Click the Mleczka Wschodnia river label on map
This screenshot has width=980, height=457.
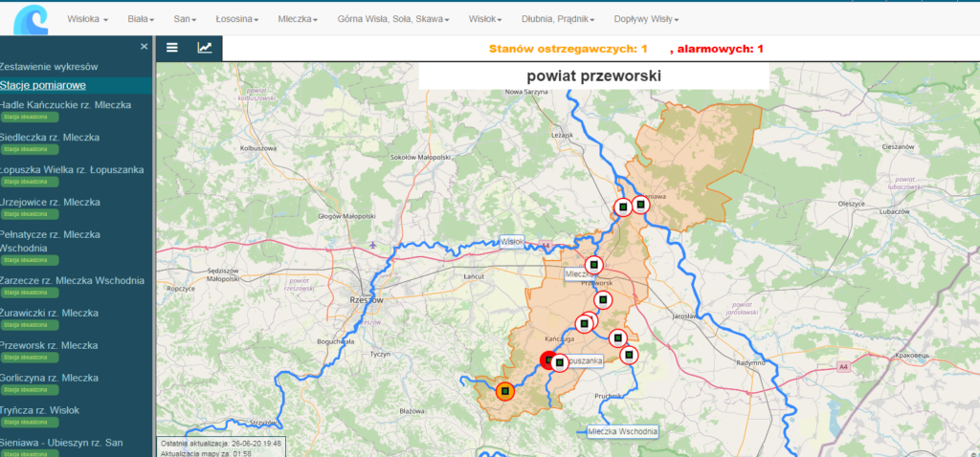tap(623, 431)
